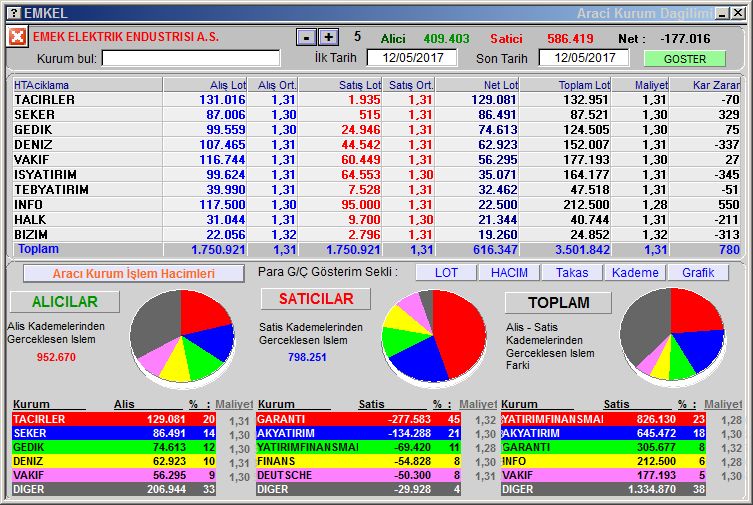Click blue SEKER bar in buyers list
This screenshot has height=505, width=753.
(114, 433)
